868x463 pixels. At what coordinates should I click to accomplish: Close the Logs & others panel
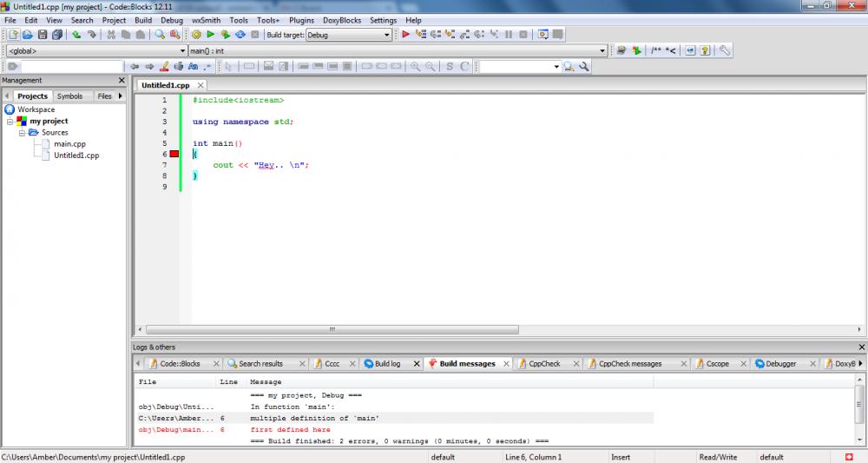tap(861, 347)
